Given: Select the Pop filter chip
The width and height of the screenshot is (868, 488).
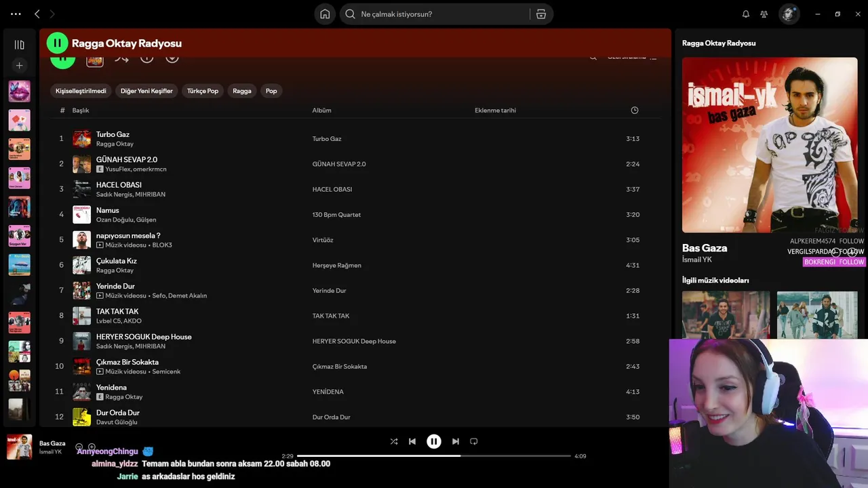Looking at the screenshot, I should [271, 91].
